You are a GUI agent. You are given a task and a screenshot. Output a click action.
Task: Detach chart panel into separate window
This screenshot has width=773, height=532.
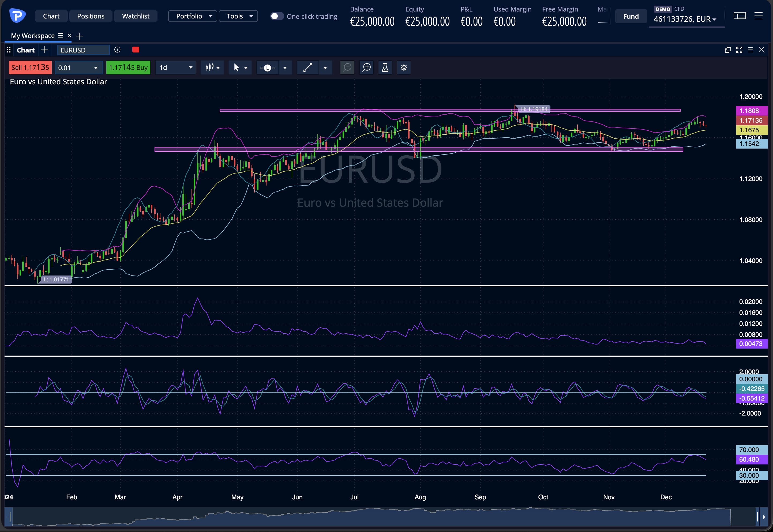click(728, 50)
